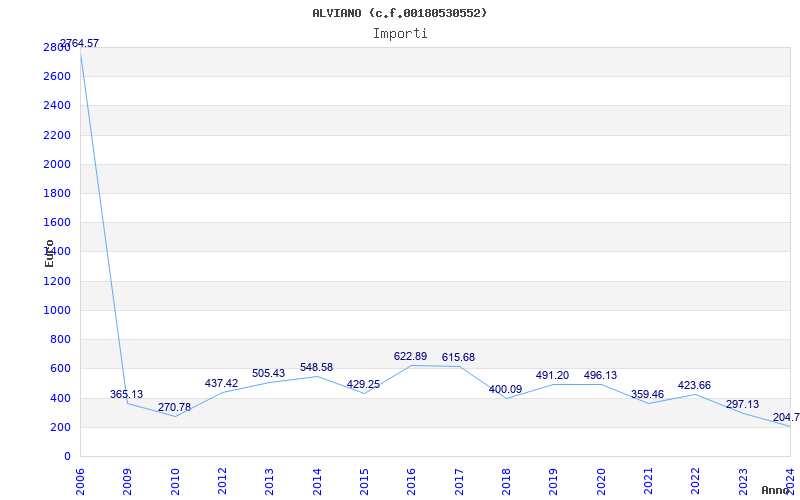Click the y-axis value 2000
Viewport: 800px width, 500px height.
[57, 164]
